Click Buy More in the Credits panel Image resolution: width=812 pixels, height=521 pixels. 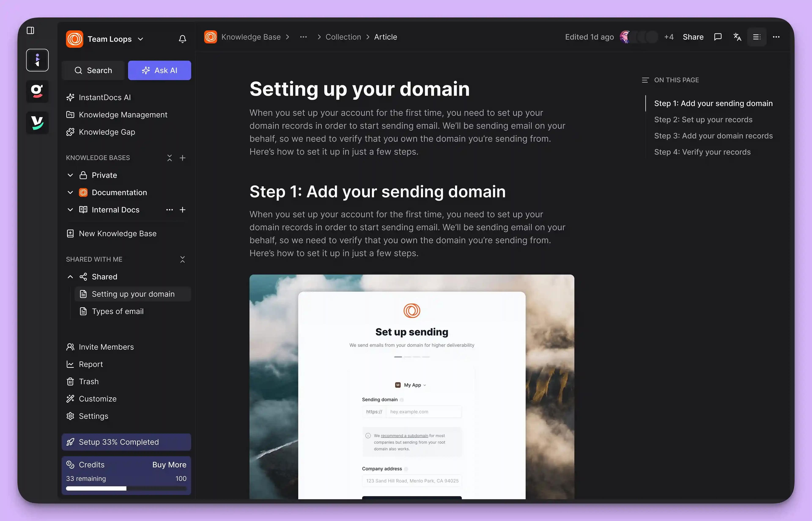[169, 464]
